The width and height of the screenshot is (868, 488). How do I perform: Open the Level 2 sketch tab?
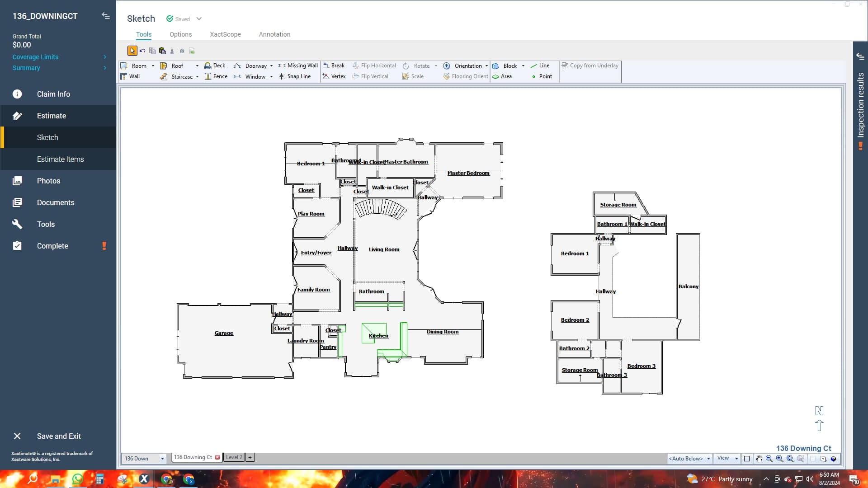pos(234,457)
